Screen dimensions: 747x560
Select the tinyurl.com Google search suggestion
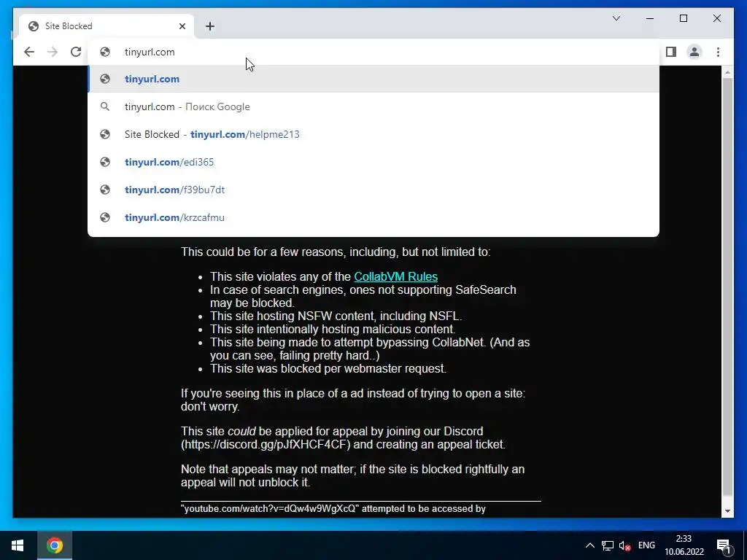[x=373, y=106]
